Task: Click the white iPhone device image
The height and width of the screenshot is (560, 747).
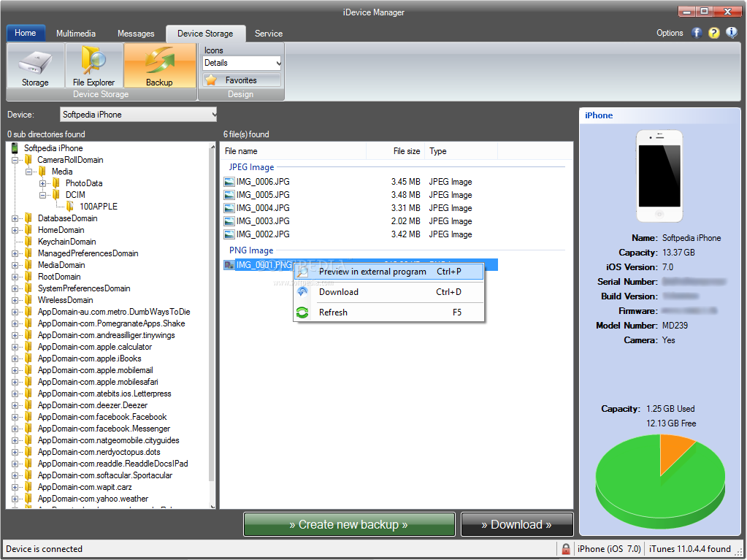Action: pos(659,176)
